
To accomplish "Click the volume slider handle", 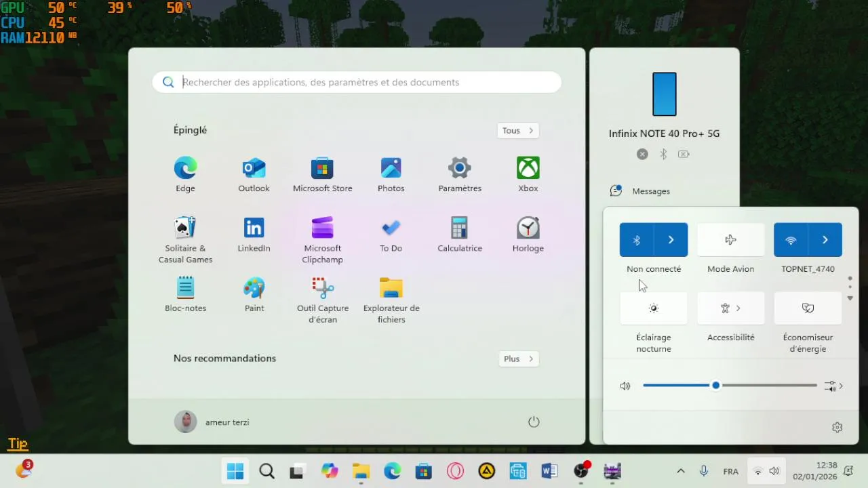I will [x=715, y=386].
